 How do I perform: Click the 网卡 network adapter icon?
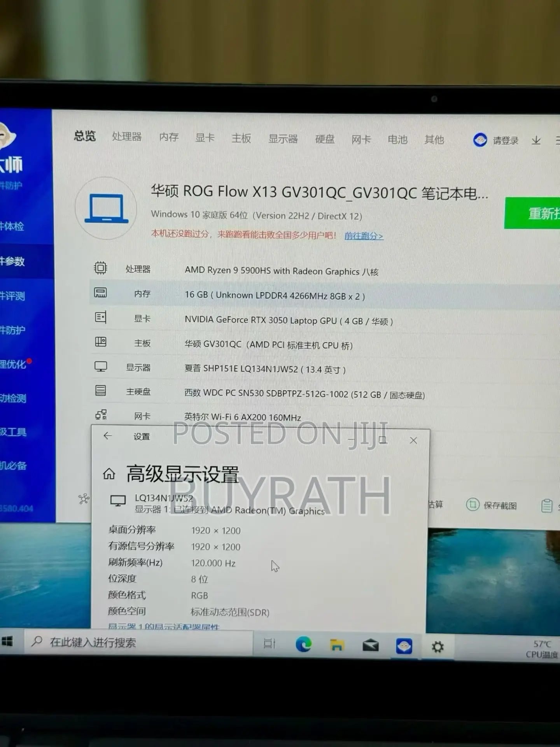pos(101,415)
